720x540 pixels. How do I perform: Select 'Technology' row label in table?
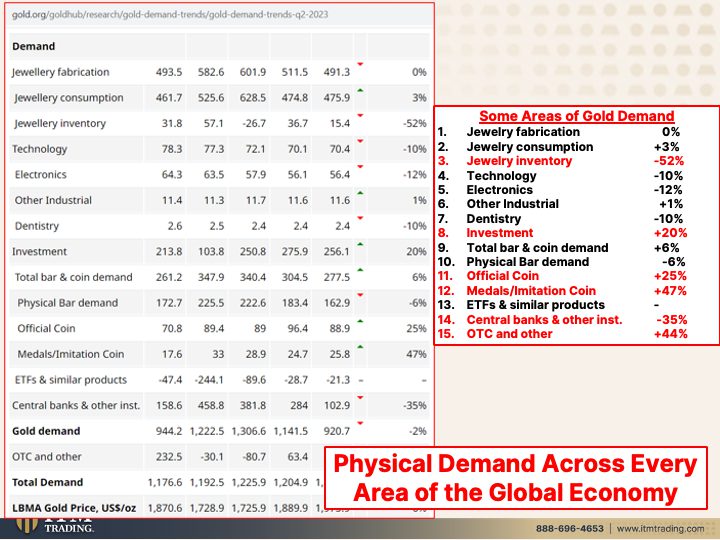point(39,149)
